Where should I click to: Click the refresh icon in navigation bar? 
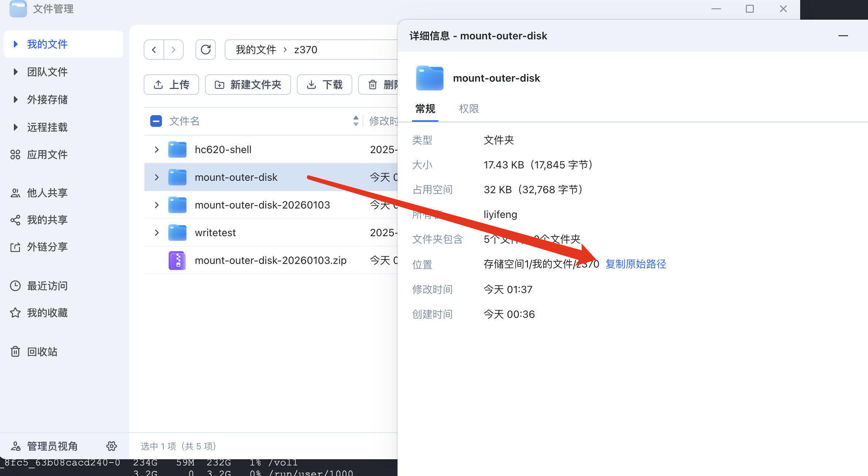coord(206,50)
